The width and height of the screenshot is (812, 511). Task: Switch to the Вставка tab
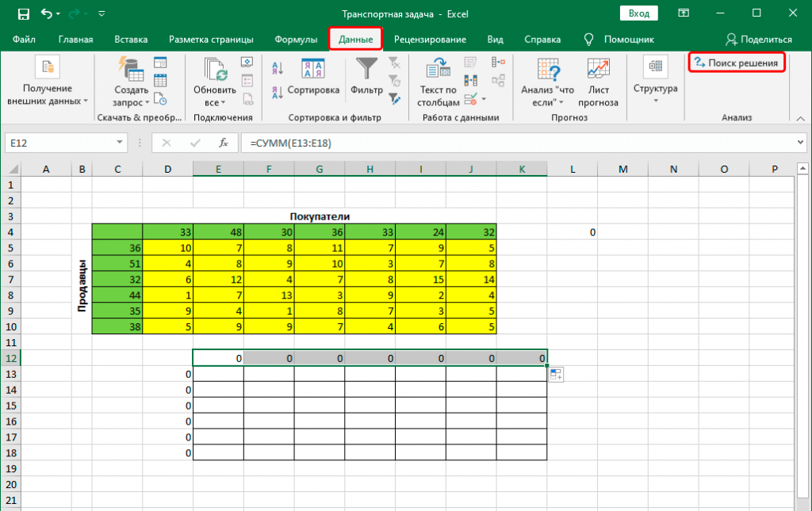(x=131, y=40)
